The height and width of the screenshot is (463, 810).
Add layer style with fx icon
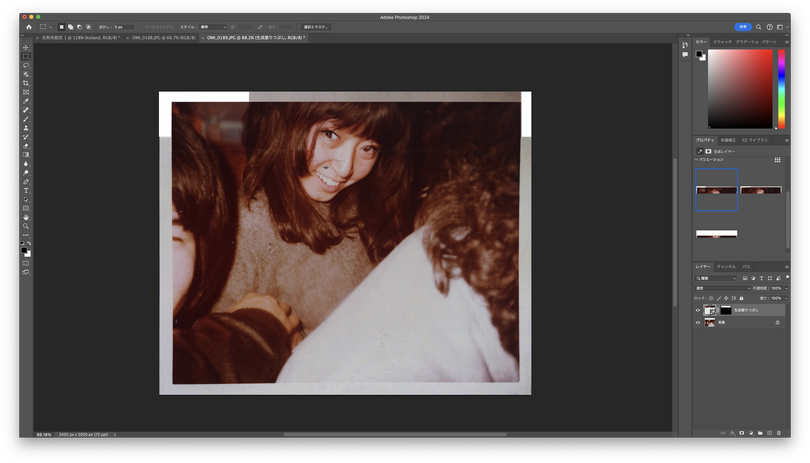pos(732,433)
